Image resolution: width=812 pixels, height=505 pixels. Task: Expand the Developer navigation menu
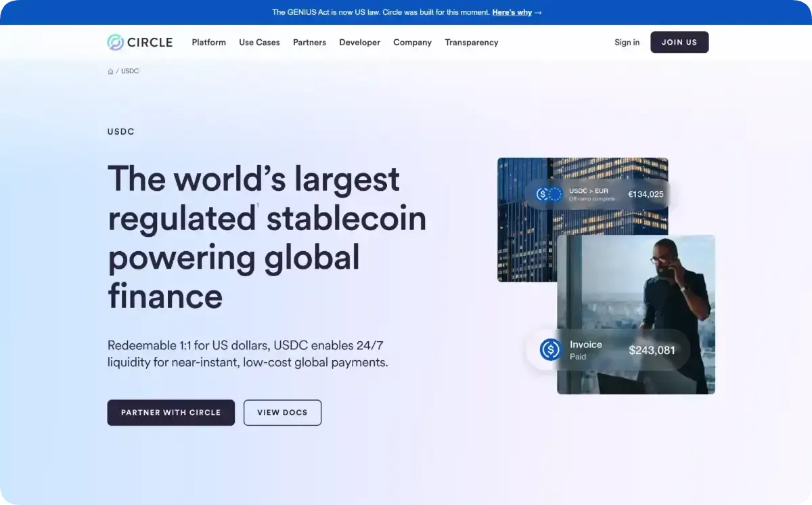click(359, 42)
